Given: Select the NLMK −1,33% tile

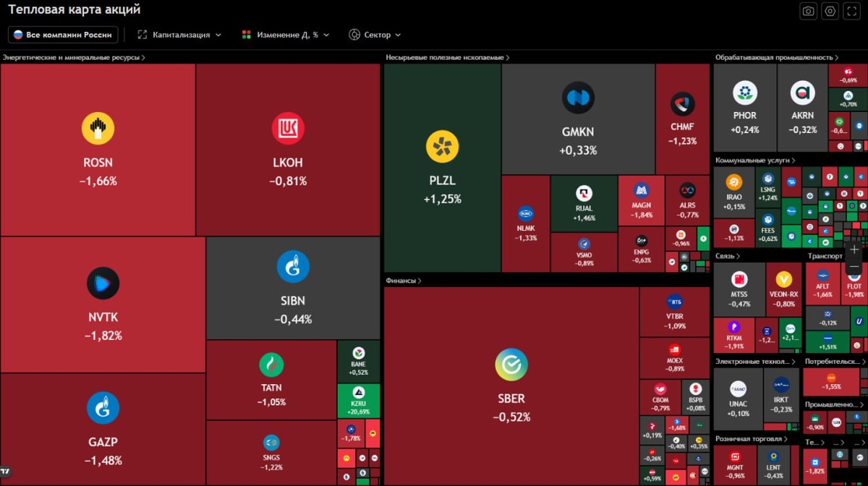Looking at the screenshot, I should click(x=526, y=223).
